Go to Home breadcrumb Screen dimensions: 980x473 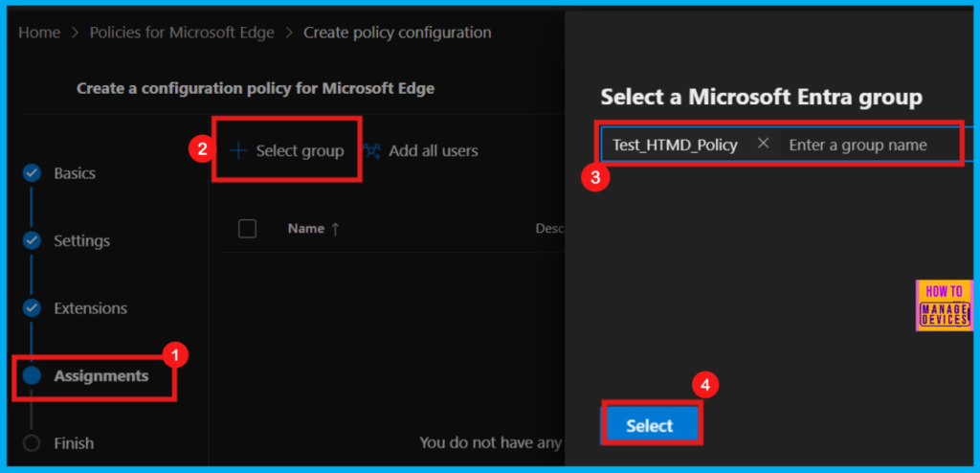coord(39,33)
